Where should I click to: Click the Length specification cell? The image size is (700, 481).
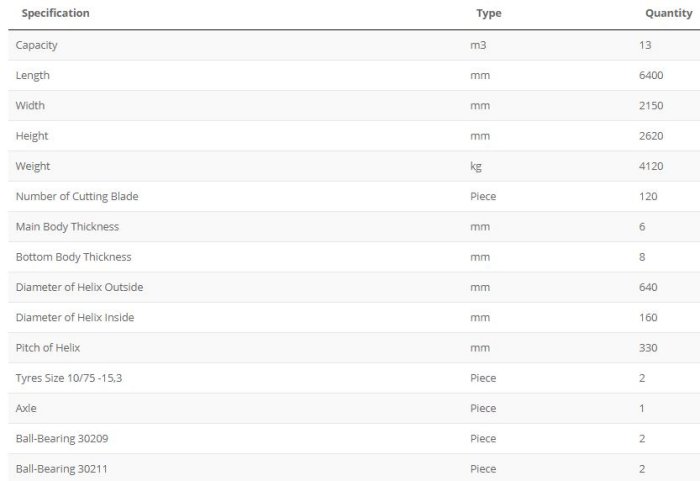(33, 75)
